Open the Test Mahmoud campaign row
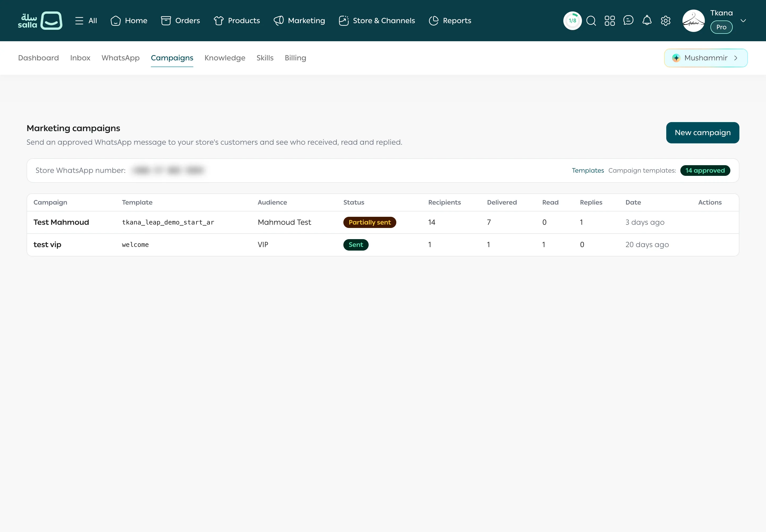 (383, 222)
